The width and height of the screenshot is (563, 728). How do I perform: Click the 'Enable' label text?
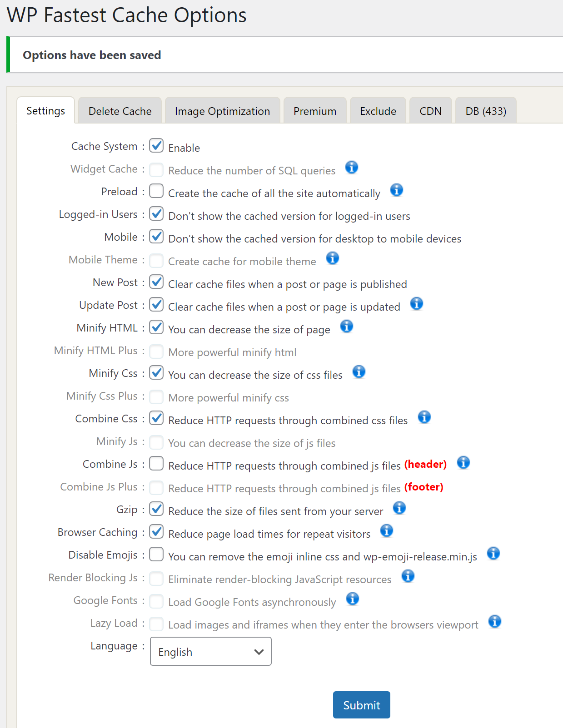click(184, 148)
